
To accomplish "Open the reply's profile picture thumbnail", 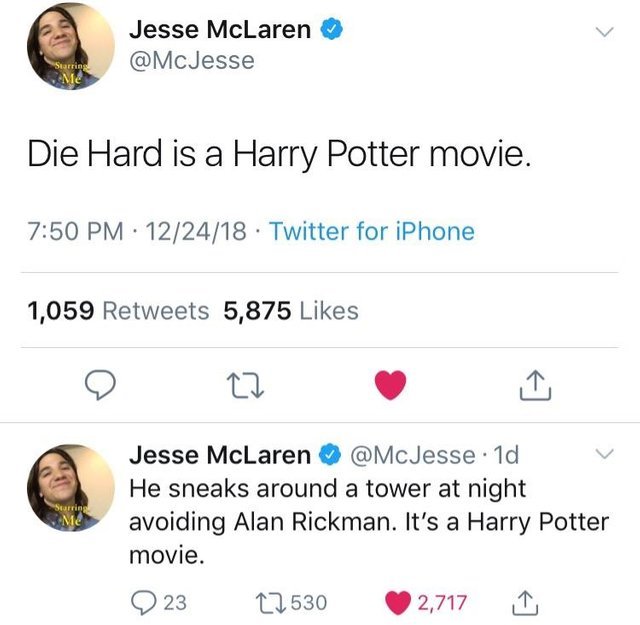I will [71, 488].
